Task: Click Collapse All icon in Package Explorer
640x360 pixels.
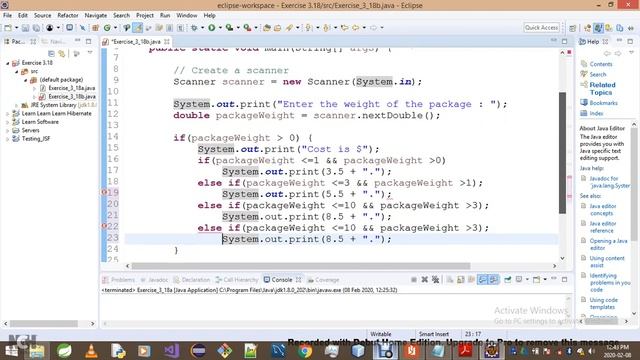Action: coord(51,53)
